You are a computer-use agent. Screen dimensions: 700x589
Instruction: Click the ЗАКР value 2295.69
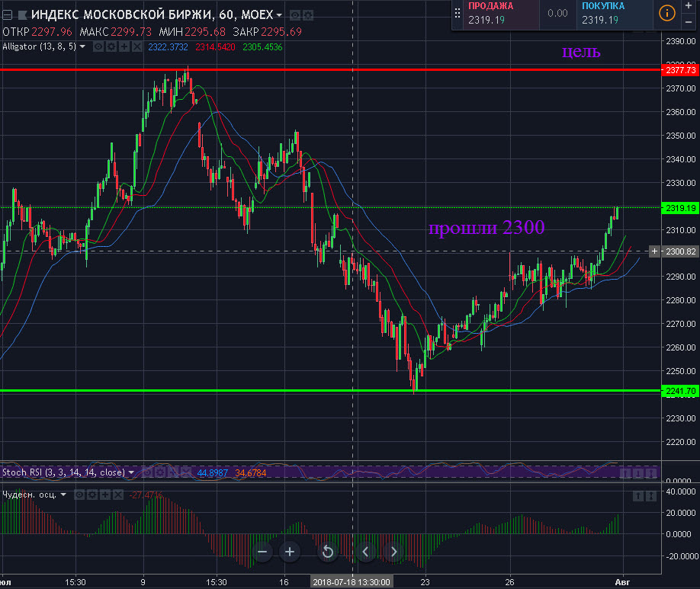(x=281, y=32)
